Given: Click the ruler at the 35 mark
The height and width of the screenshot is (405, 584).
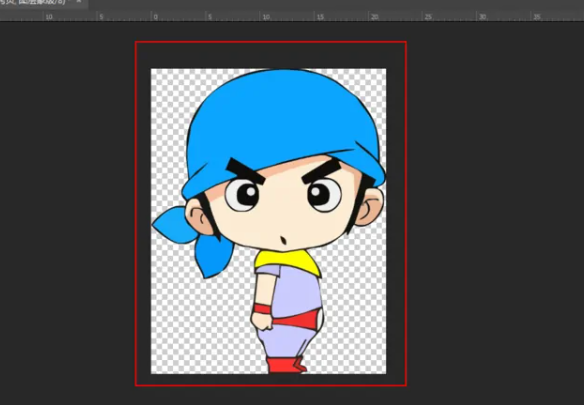Looking at the screenshot, I should (x=537, y=17).
